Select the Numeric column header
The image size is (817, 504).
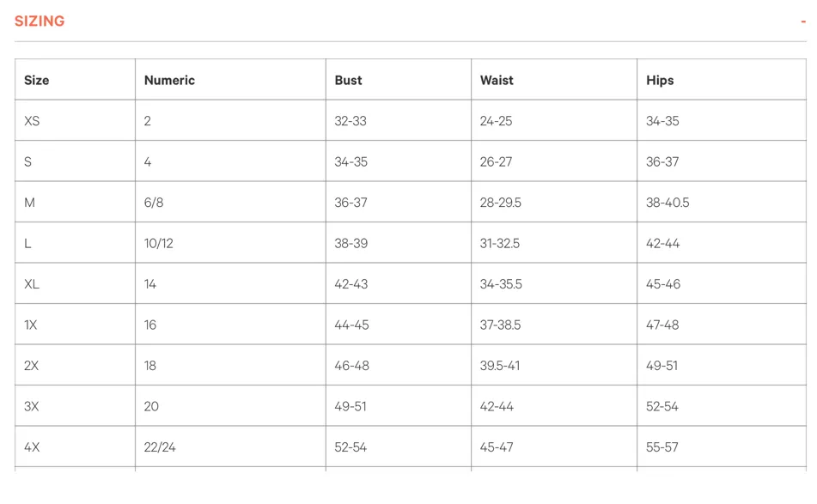point(169,80)
